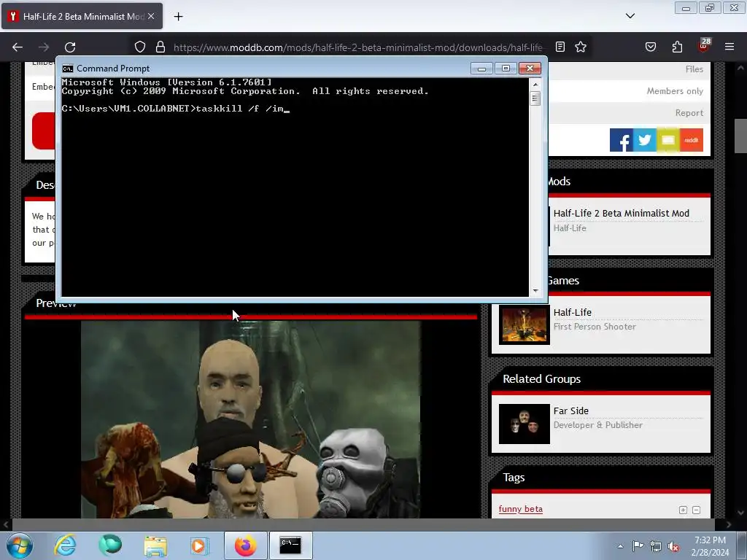Switch to Firefox taskbar button

pyautogui.click(x=246, y=545)
